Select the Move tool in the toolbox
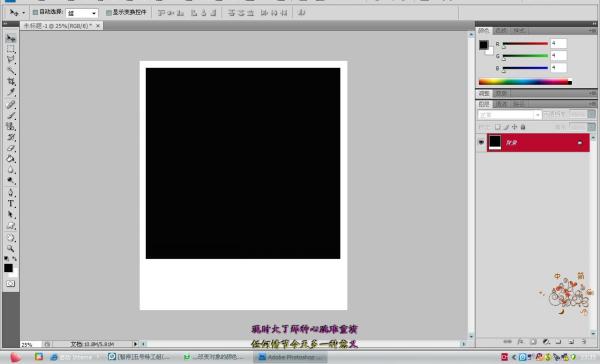Viewport: 600px width, 364px height. click(11, 38)
